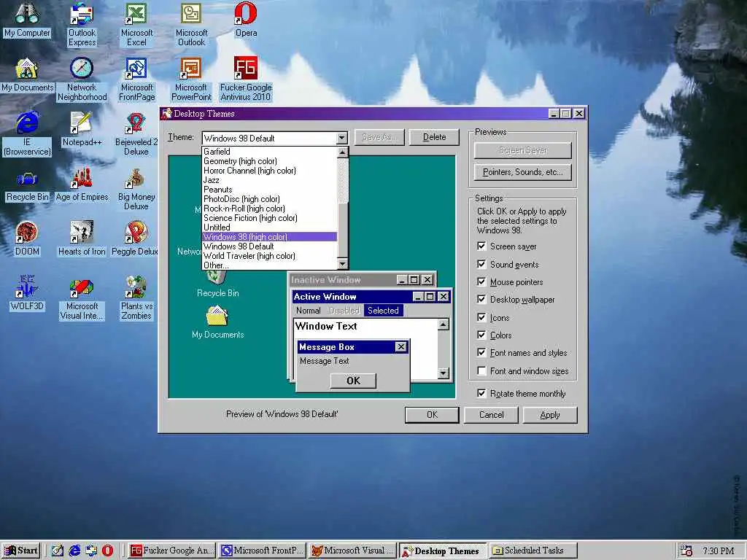Choose Geometry (high color) theme
The width and height of the screenshot is (747, 560).
click(x=270, y=161)
